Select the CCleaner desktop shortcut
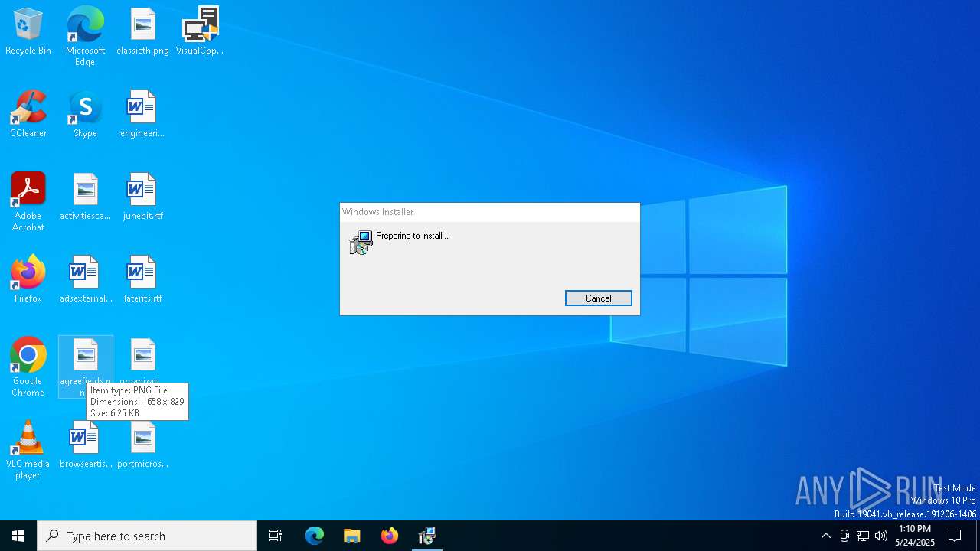This screenshot has height=551, width=980. (x=28, y=115)
